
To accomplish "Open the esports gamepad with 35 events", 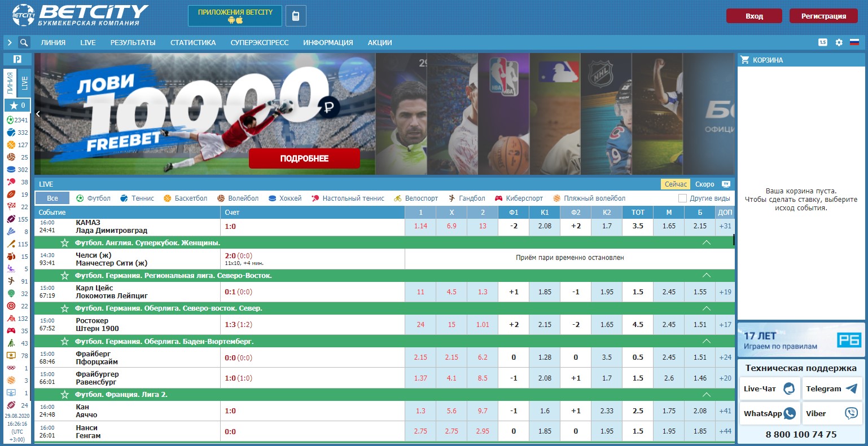I will pyautogui.click(x=17, y=331).
